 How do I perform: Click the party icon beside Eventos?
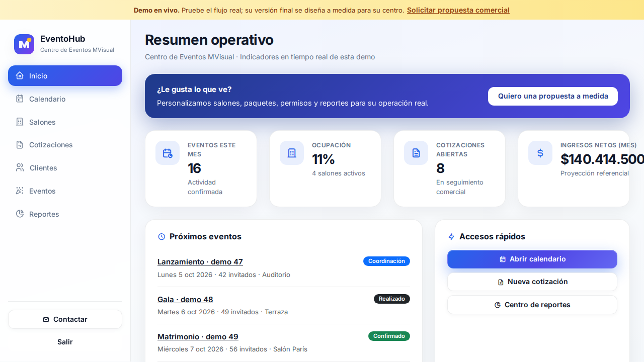click(20, 191)
